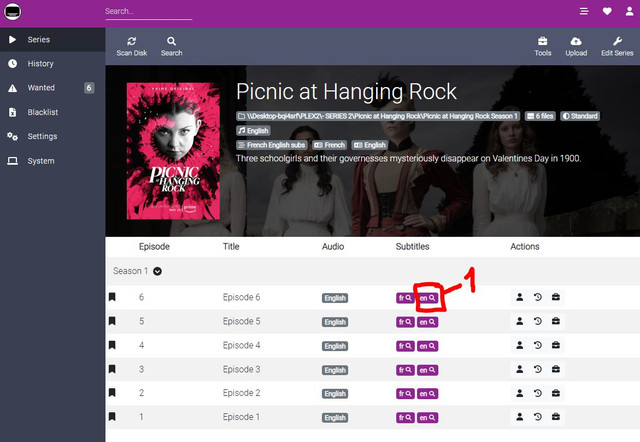Open the Settings sidebar item
Screen dimensions: 640x442
pos(53,136)
